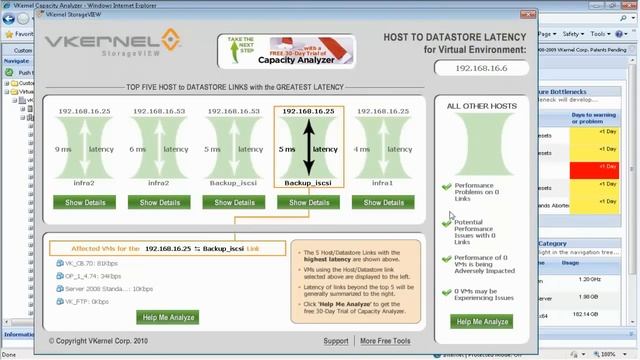Click the Affected VMs 192.168.16.25 Backup_iscsi link label
The height and width of the screenshot is (360, 640).
[x=167, y=248]
